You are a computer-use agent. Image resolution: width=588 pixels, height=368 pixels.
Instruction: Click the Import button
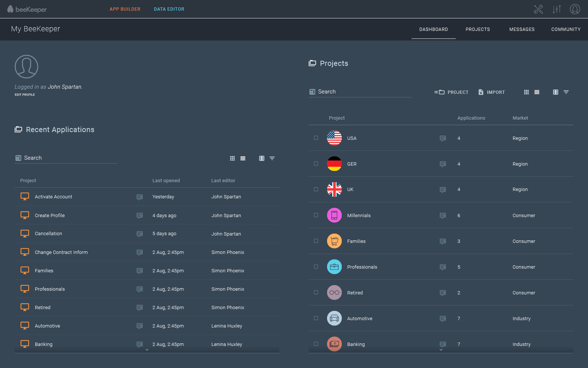point(492,92)
